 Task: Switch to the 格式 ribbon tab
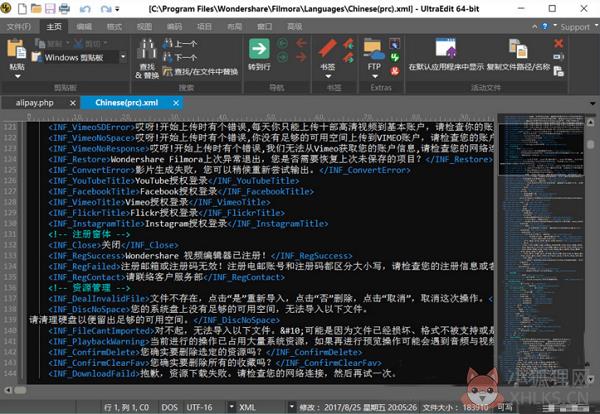tap(114, 26)
